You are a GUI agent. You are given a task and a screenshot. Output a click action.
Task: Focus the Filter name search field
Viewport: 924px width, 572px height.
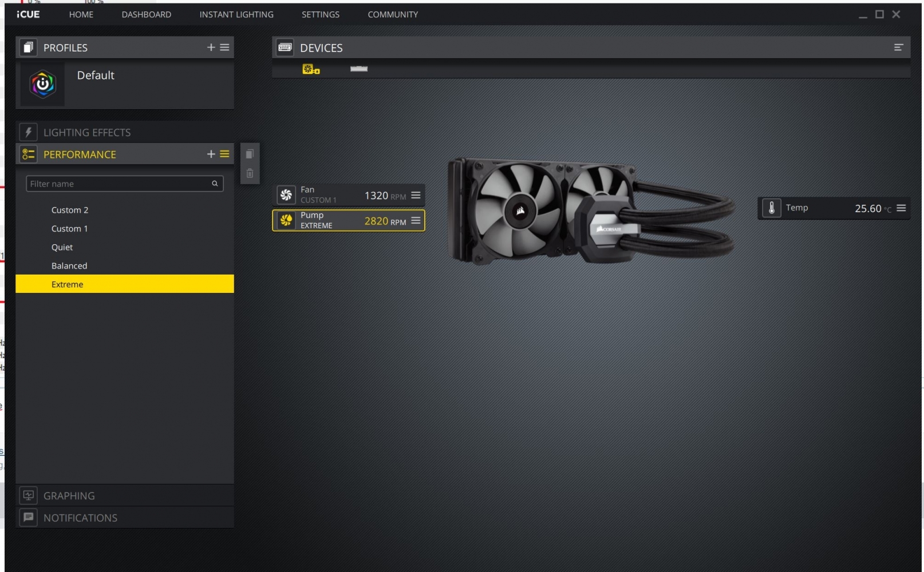coord(125,184)
